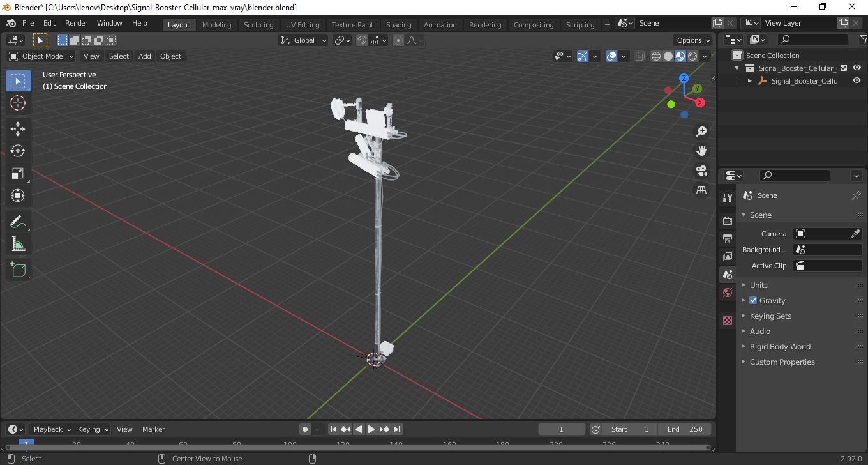Activate the Cursor tool

click(18, 103)
